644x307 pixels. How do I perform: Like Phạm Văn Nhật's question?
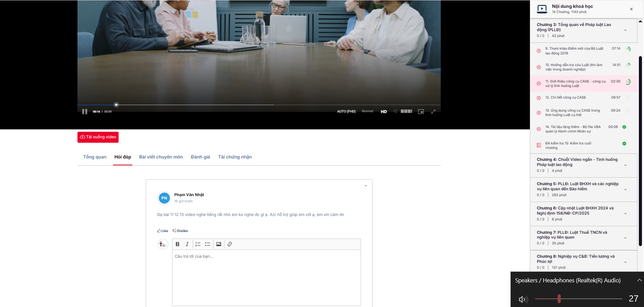tap(163, 231)
